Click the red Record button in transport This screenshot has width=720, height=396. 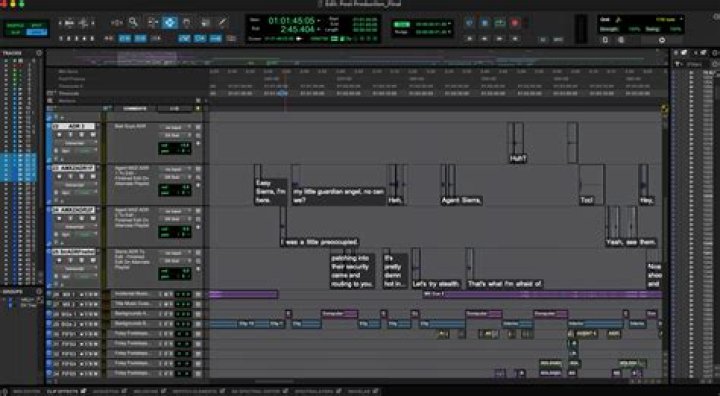(515, 23)
